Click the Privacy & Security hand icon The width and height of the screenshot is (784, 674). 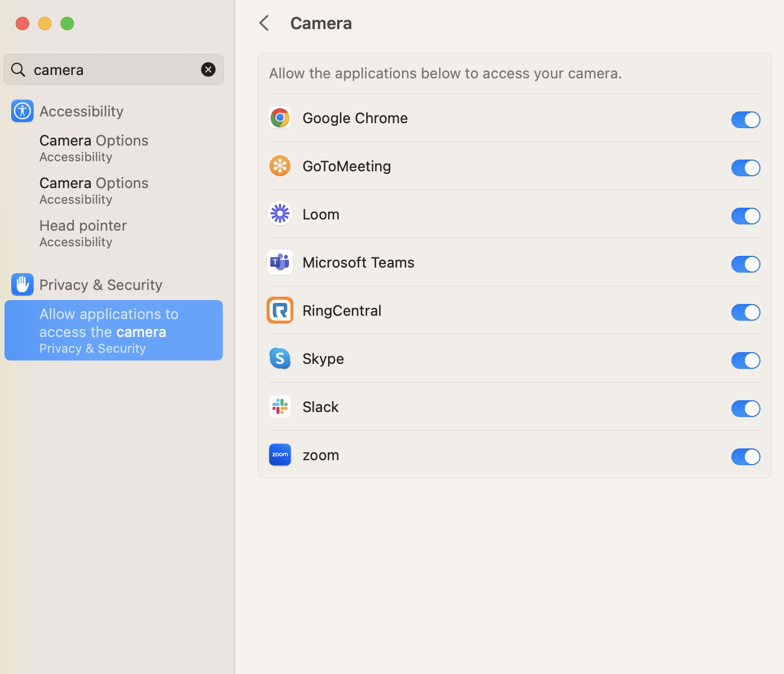[x=22, y=284]
